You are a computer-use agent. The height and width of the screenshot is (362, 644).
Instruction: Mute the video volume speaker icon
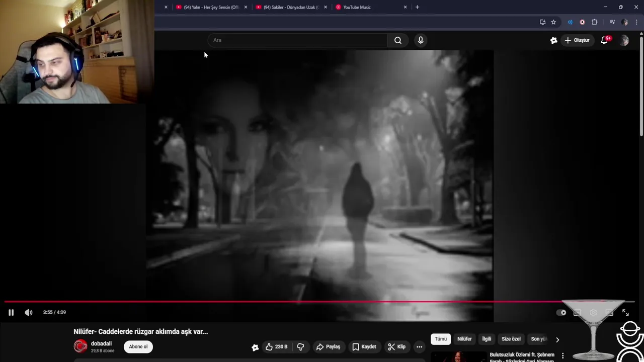(x=29, y=312)
